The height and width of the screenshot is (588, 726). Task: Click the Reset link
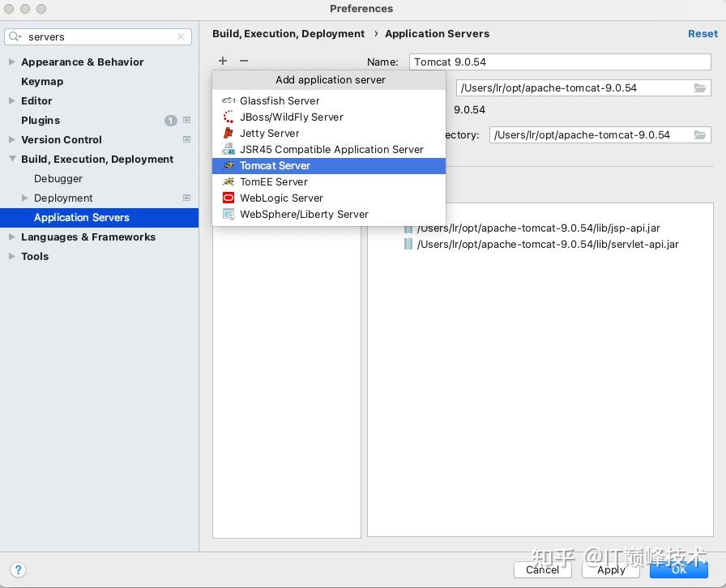click(x=703, y=33)
